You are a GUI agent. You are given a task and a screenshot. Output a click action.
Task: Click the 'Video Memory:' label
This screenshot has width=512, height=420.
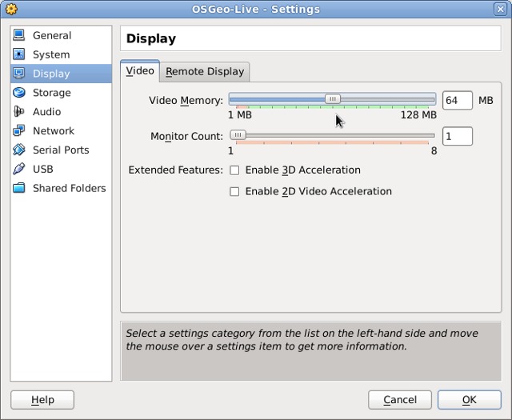[x=186, y=101]
